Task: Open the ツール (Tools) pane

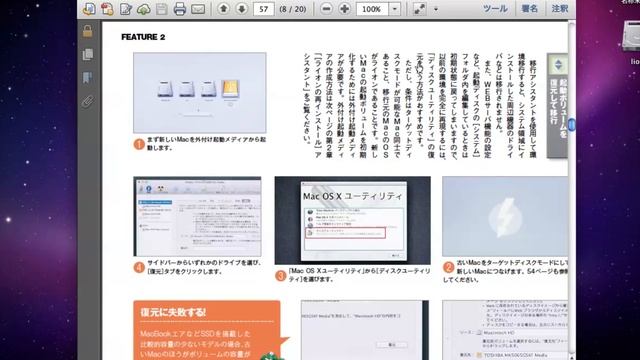Action: point(495,9)
